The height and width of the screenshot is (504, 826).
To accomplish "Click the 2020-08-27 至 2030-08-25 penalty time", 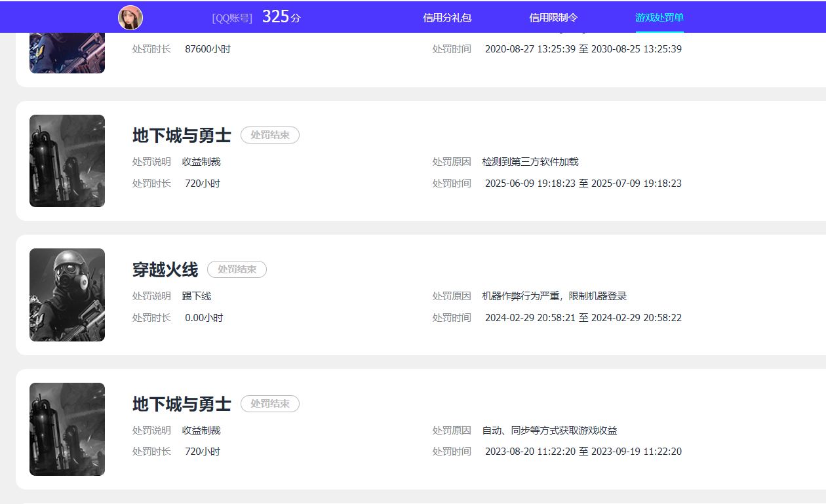I will pyautogui.click(x=583, y=49).
